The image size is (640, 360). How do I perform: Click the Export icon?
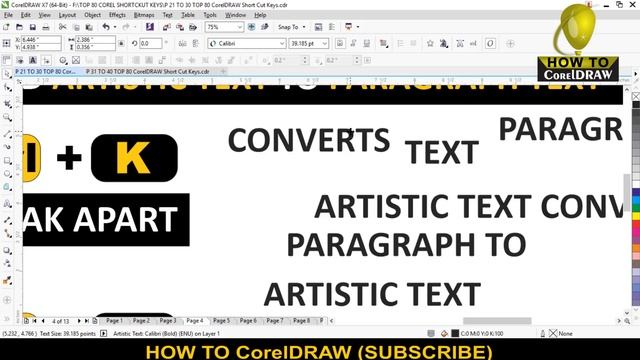tap(180, 27)
